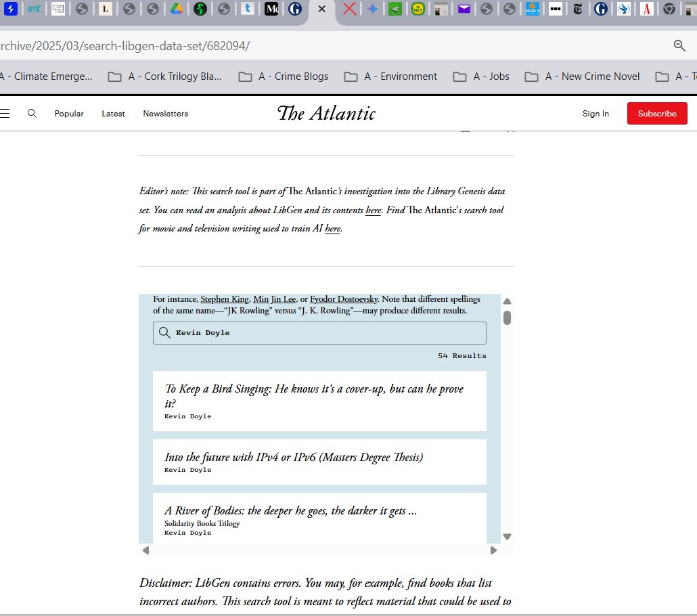Select the 'To Keep a Bird Singing' result

(319, 401)
